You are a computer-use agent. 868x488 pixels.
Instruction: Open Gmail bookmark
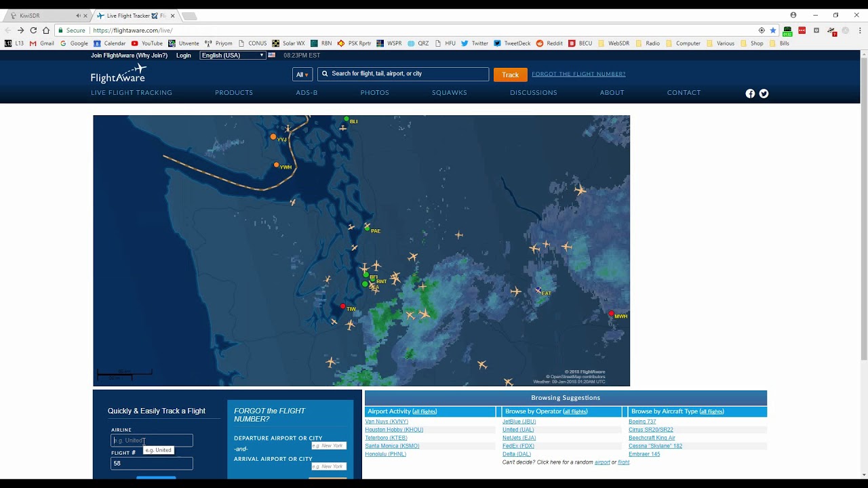point(41,43)
